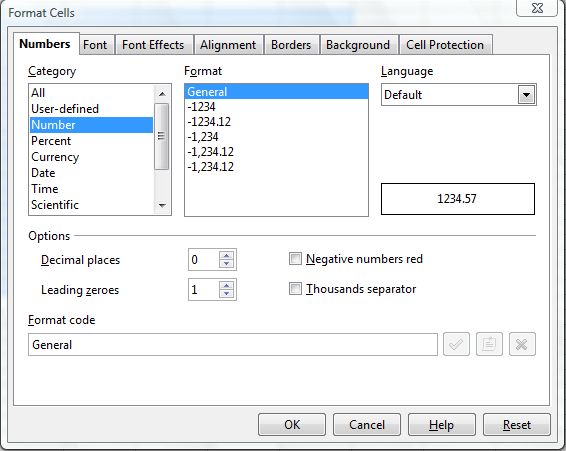
Task: Decrease Decimal places with the down arrow
Action: coord(226,264)
